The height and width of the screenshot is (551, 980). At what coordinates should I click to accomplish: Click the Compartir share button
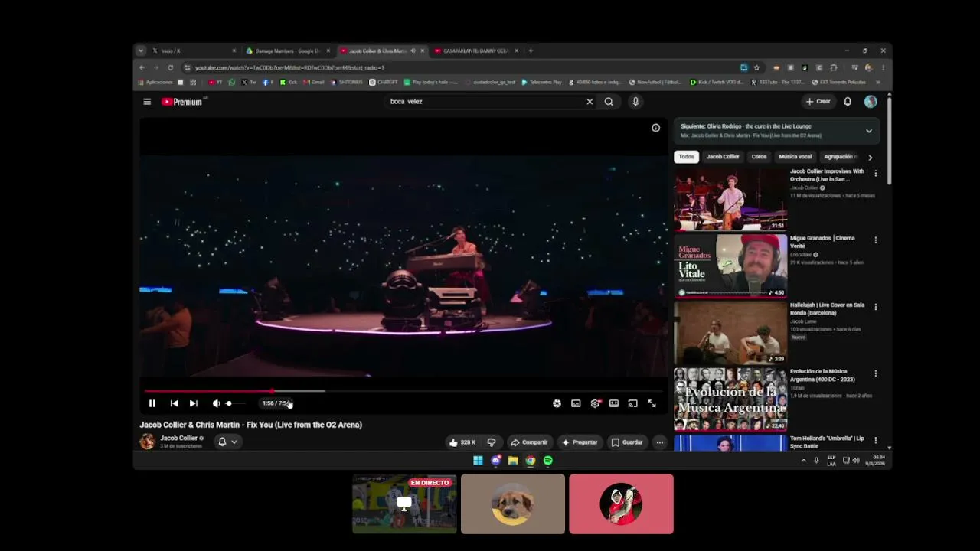(529, 442)
